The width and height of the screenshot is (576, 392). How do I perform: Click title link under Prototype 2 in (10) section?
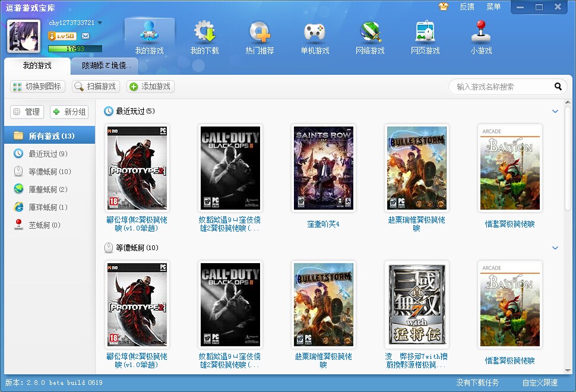click(x=137, y=361)
